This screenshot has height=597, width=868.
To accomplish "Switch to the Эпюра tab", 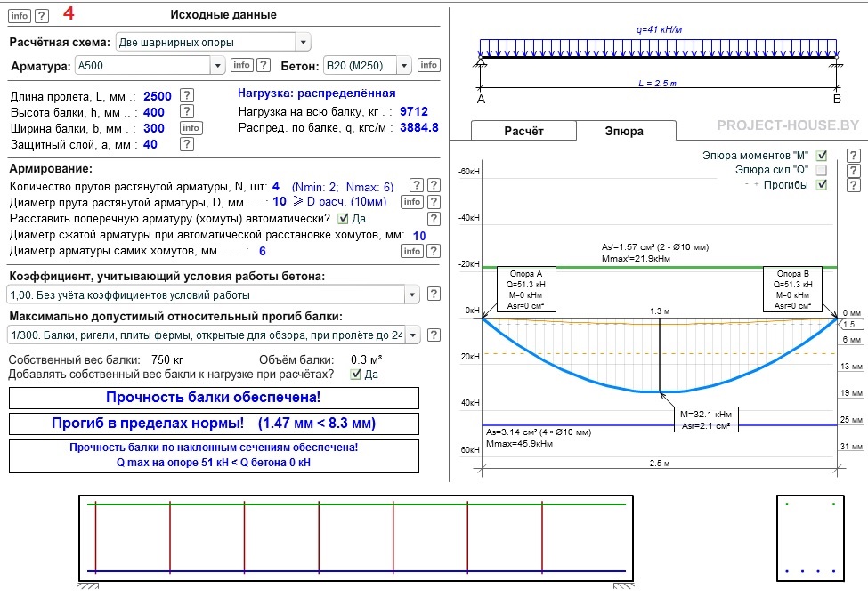I will (625, 131).
